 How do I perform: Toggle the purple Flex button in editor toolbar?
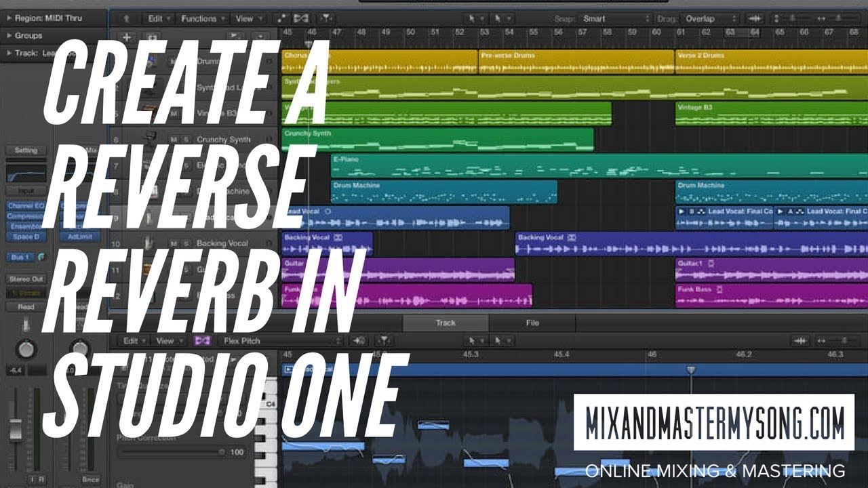[x=203, y=341]
